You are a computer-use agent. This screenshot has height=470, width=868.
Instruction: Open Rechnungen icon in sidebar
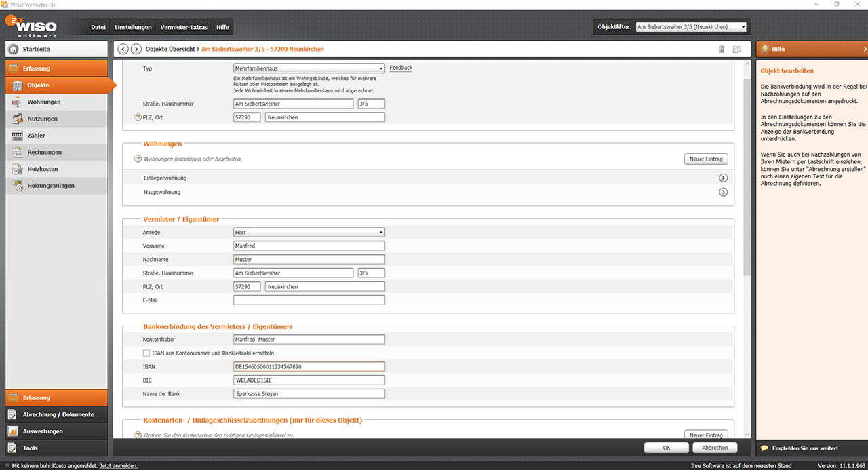pos(17,152)
